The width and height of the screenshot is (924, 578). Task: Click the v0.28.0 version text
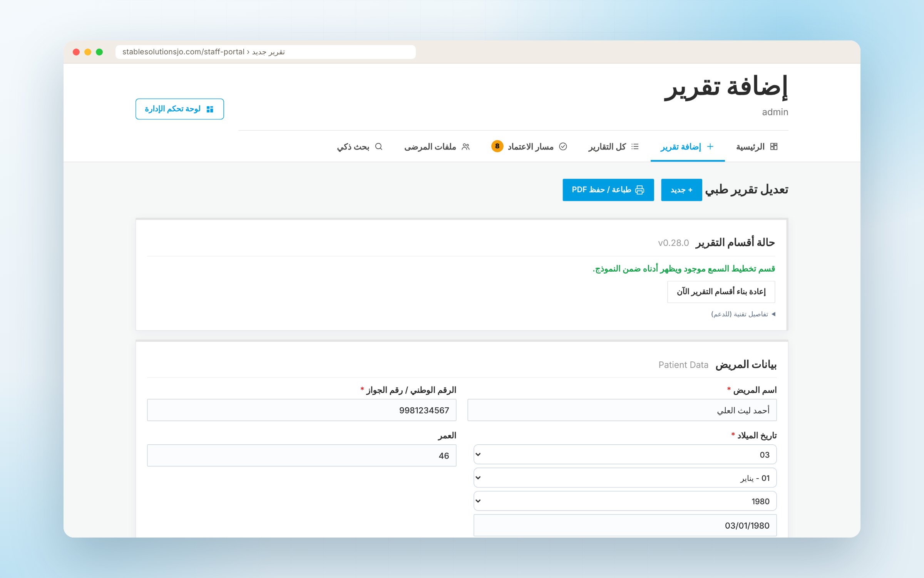coord(673,243)
